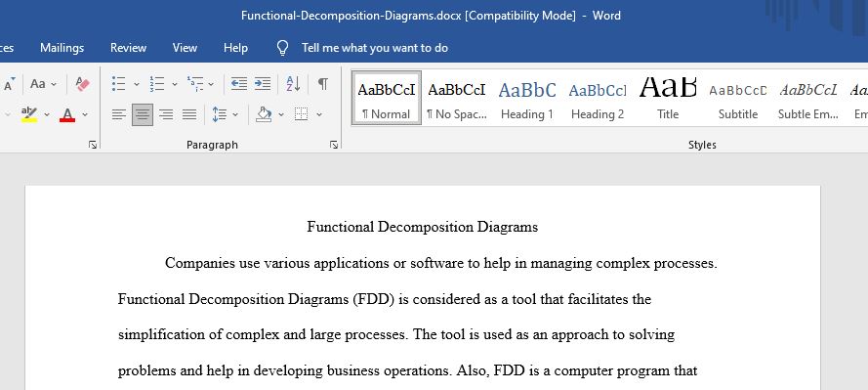Apply the text highlight color
The width and height of the screenshot is (868, 390).
[x=29, y=114]
